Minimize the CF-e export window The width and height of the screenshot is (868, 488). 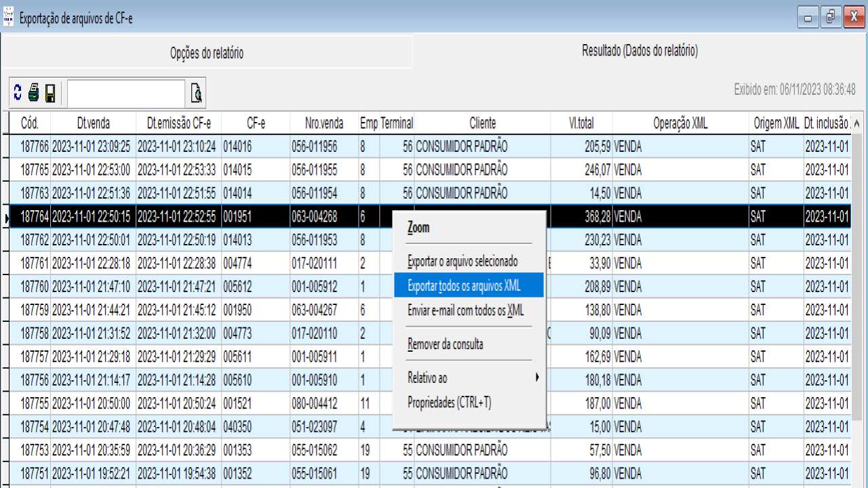click(807, 18)
